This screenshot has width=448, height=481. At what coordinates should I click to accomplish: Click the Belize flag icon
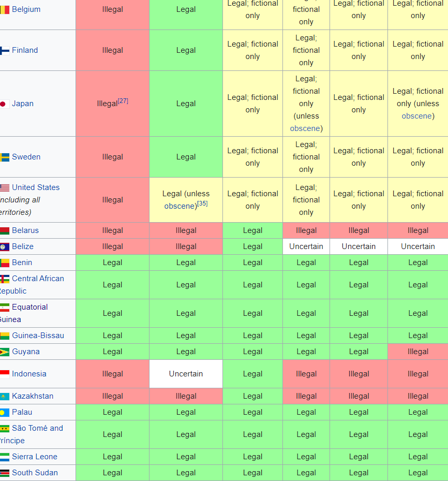(5, 247)
